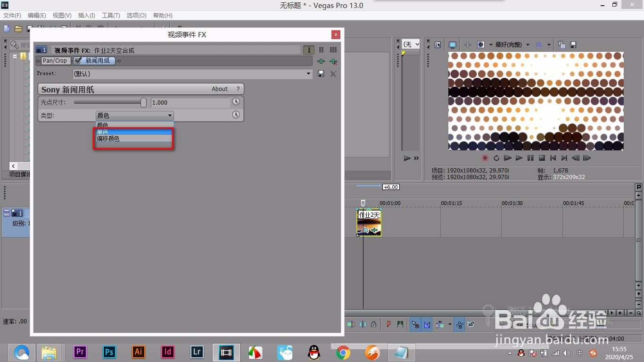Open Chrome from the taskbar
The width and height of the screenshot is (644, 362).
343,352
